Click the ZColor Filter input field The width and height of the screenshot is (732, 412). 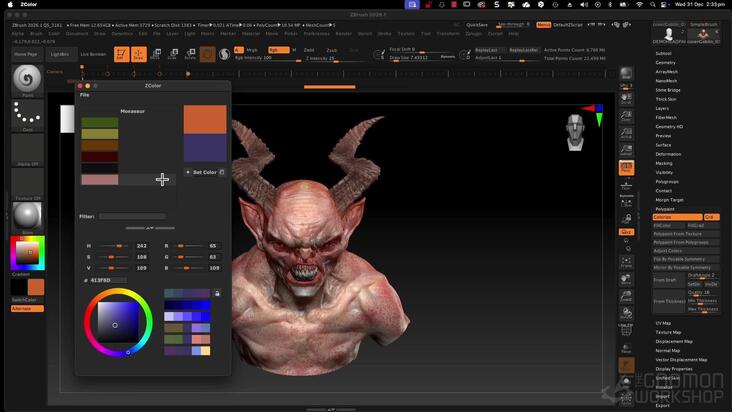coord(132,216)
